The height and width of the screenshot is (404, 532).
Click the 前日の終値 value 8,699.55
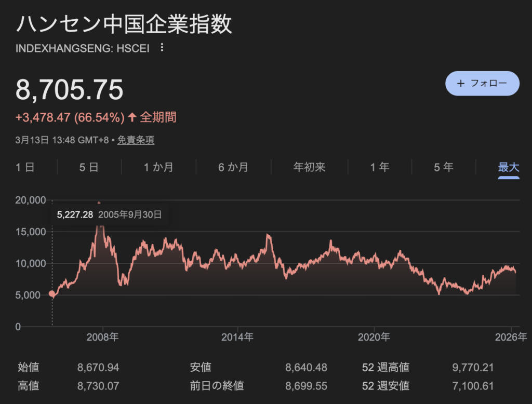tap(306, 386)
